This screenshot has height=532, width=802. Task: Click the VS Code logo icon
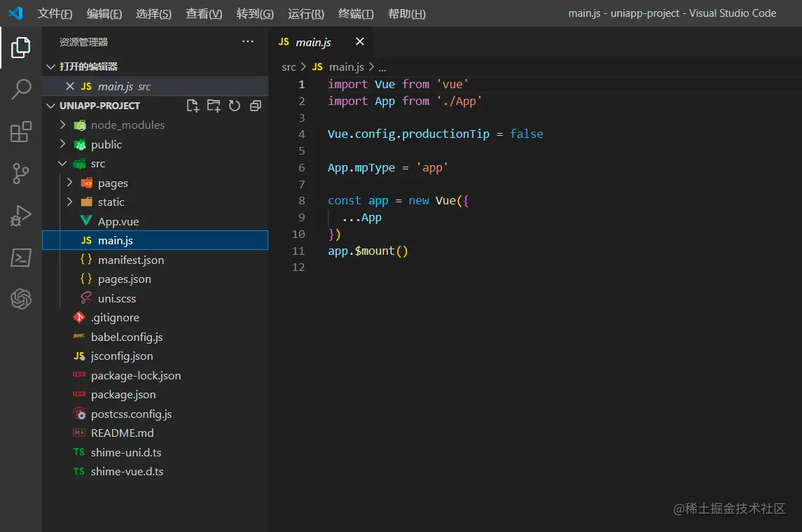(x=16, y=13)
